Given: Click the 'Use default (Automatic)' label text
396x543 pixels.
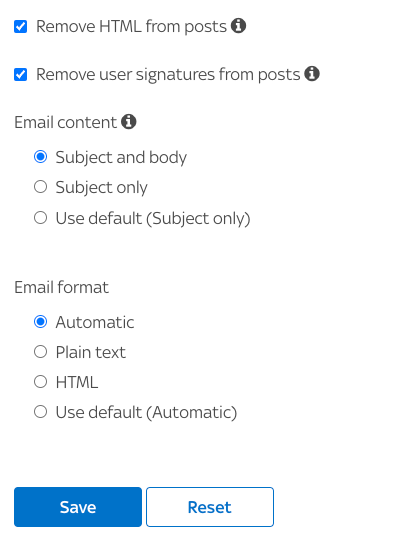Looking at the screenshot, I should 146,412.
